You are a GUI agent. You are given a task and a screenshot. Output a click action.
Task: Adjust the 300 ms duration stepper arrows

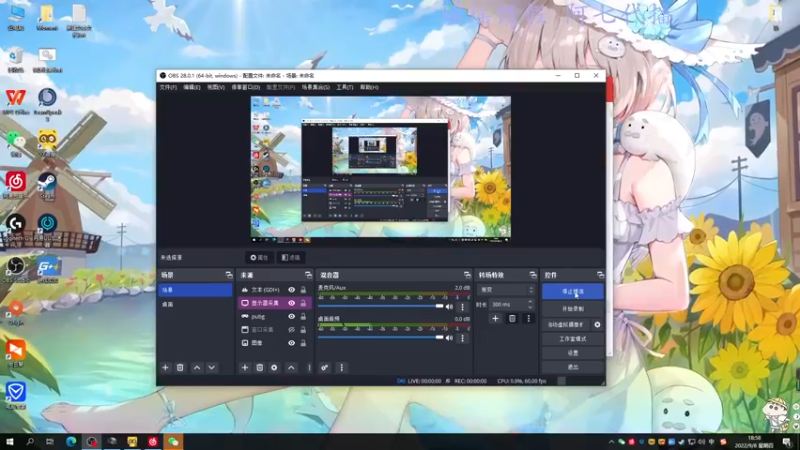[x=530, y=304]
